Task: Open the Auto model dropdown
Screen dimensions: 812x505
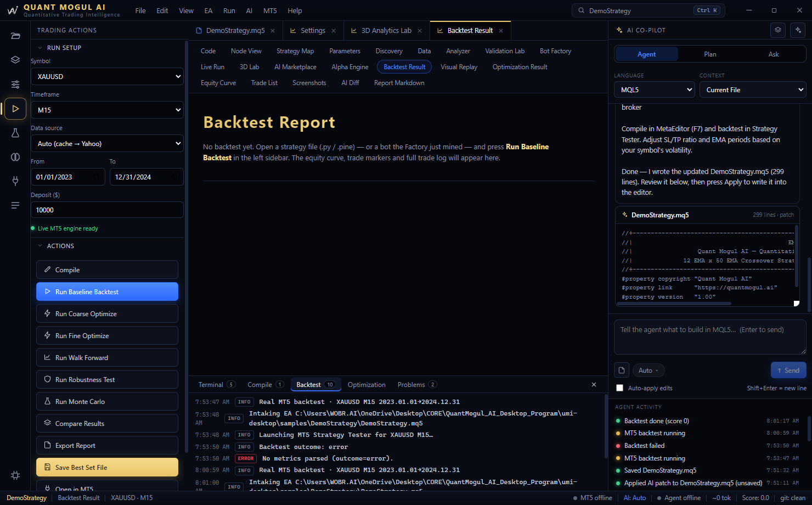Action: [649, 370]
